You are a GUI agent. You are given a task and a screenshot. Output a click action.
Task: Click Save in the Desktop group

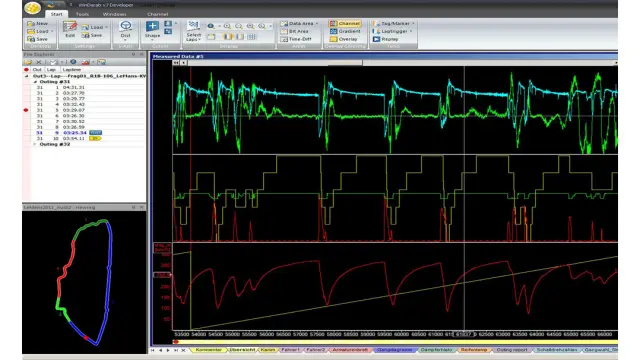tap(38, 39)
